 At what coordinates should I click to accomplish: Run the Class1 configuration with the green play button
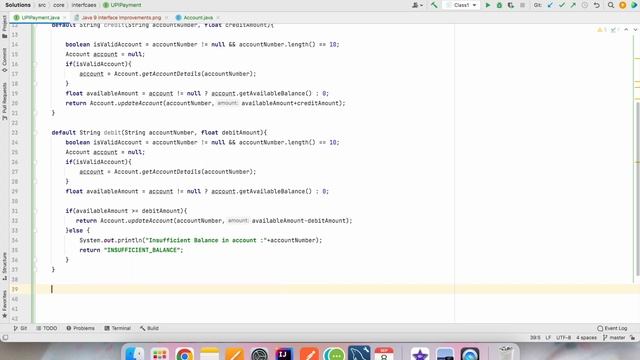[487, 5]
